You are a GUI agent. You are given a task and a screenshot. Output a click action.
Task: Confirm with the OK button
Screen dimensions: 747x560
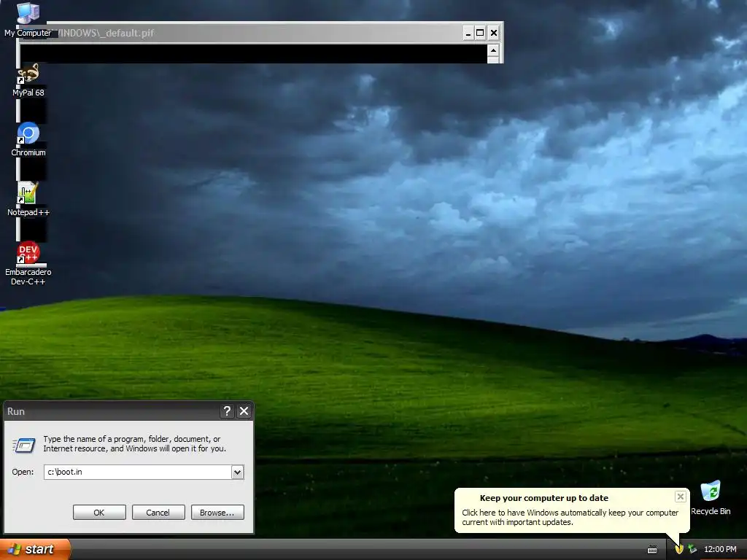[99, 513]
